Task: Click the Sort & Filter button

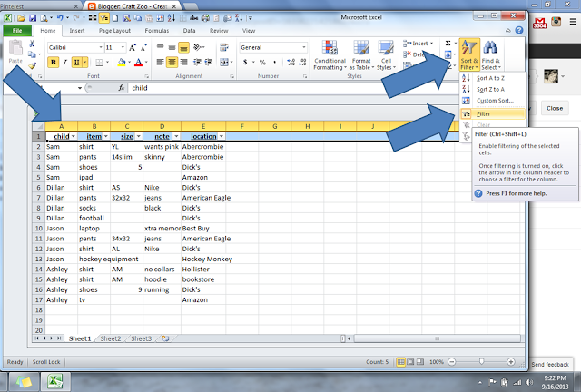Action: click(469, 54)
